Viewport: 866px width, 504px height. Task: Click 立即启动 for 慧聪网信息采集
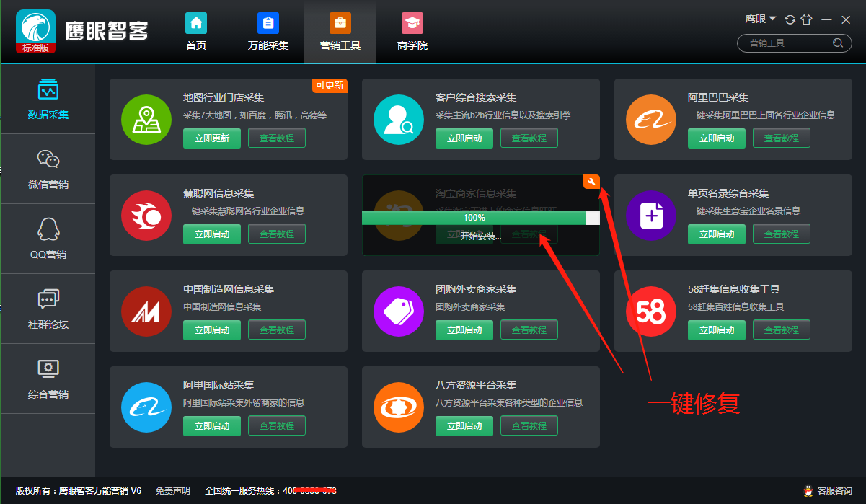point(211,234)
